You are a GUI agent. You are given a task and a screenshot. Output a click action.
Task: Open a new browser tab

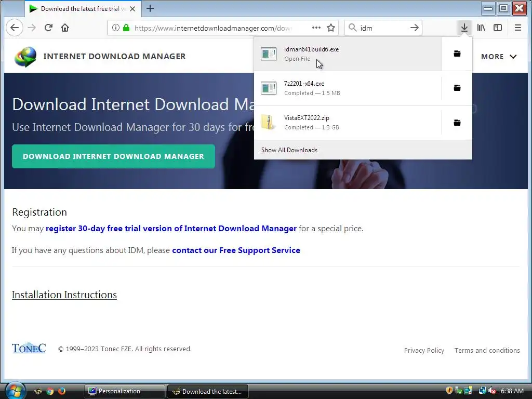click(150, 8)
